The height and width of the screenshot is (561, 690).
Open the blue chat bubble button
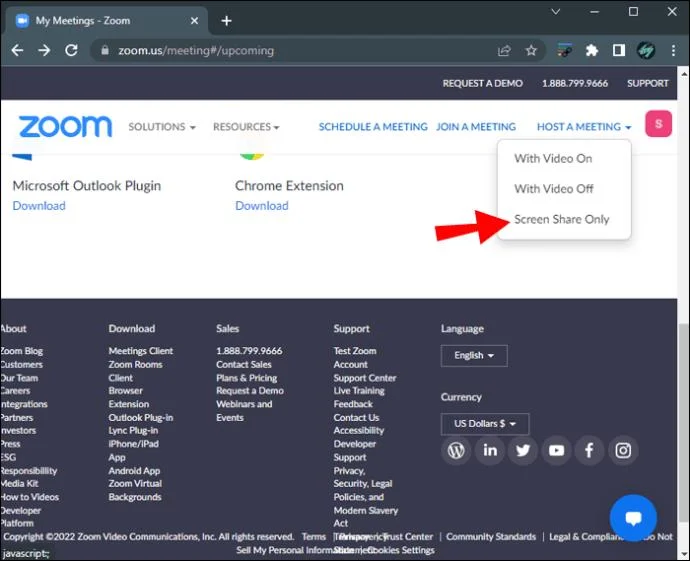click(x=633, y=518)
